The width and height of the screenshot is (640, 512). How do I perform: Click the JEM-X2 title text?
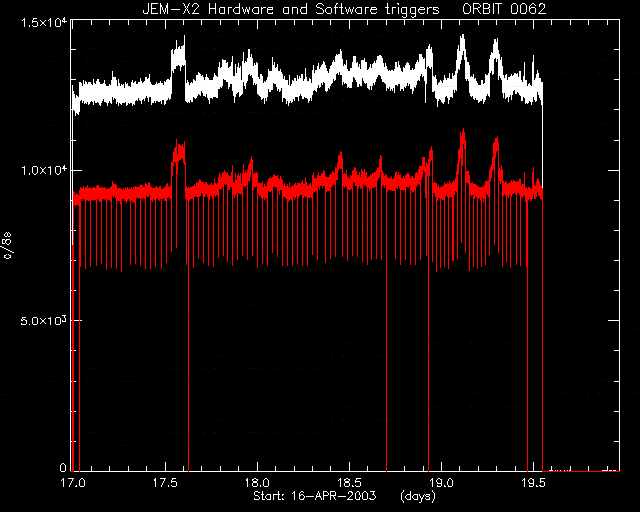pyautogui.click(x=171, y=9)
